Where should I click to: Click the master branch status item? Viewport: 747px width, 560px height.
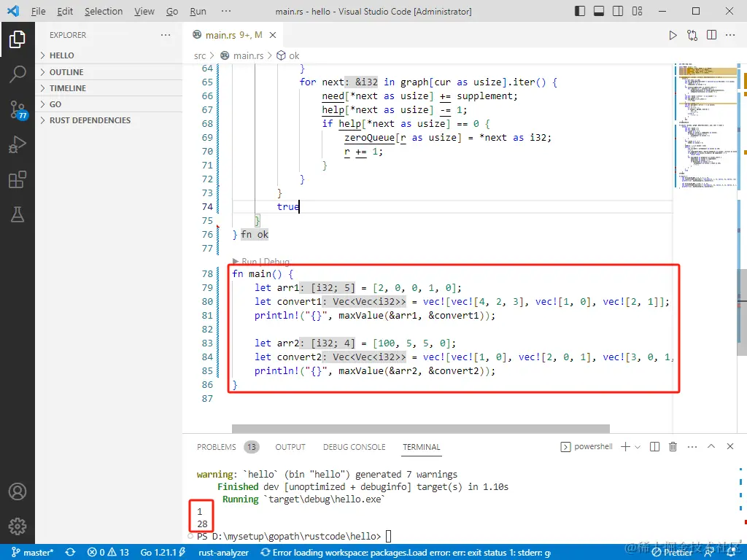[x=32, y=553]
